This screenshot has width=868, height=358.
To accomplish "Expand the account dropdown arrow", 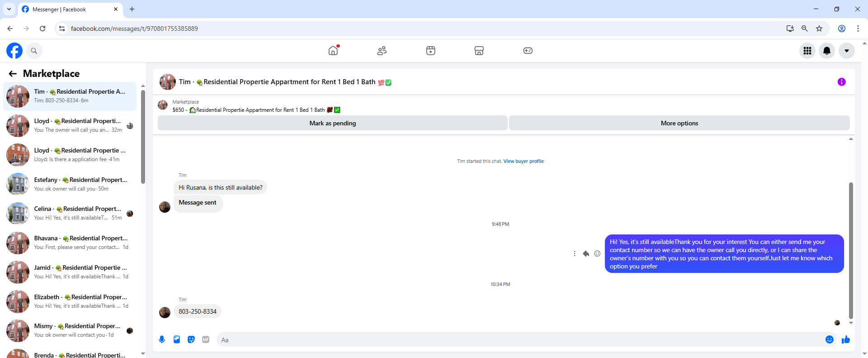I will 847,51.
